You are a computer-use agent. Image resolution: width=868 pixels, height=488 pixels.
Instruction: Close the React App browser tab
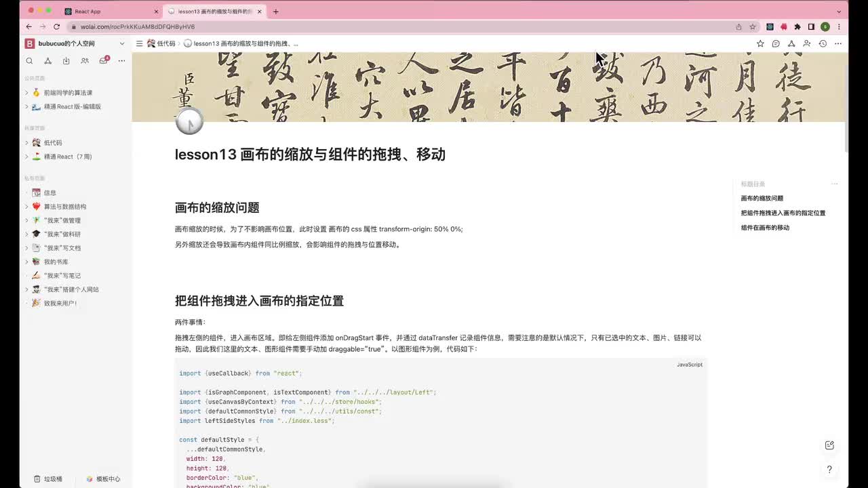point(156,12)
